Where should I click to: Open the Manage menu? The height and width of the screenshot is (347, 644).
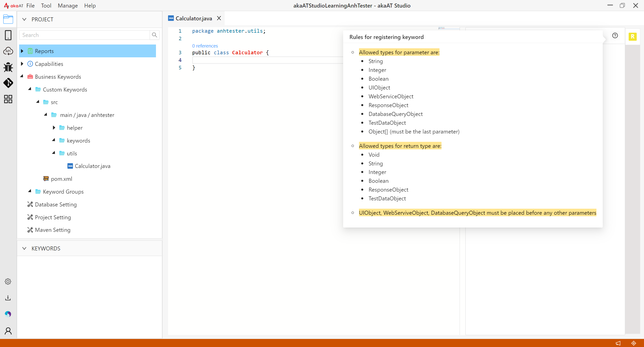pyautogui.click(x=68, y=6)
